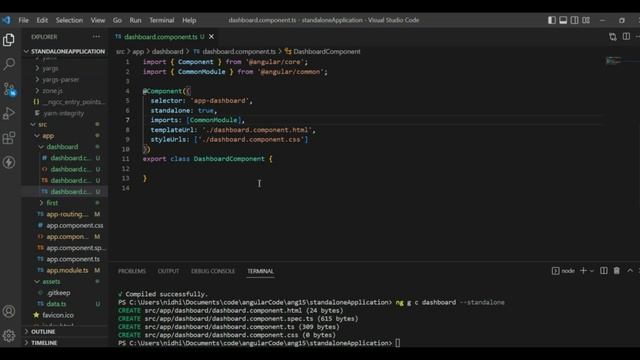Split the editor to the right

click(626, 37)
